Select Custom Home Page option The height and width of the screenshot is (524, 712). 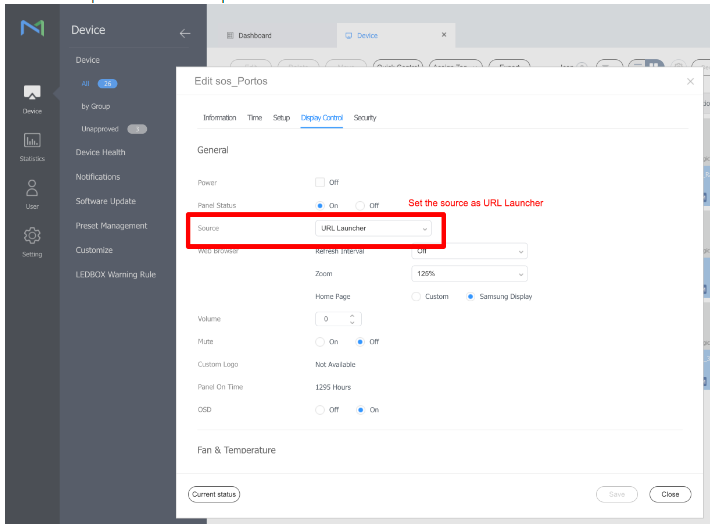(x=416, y=296)
